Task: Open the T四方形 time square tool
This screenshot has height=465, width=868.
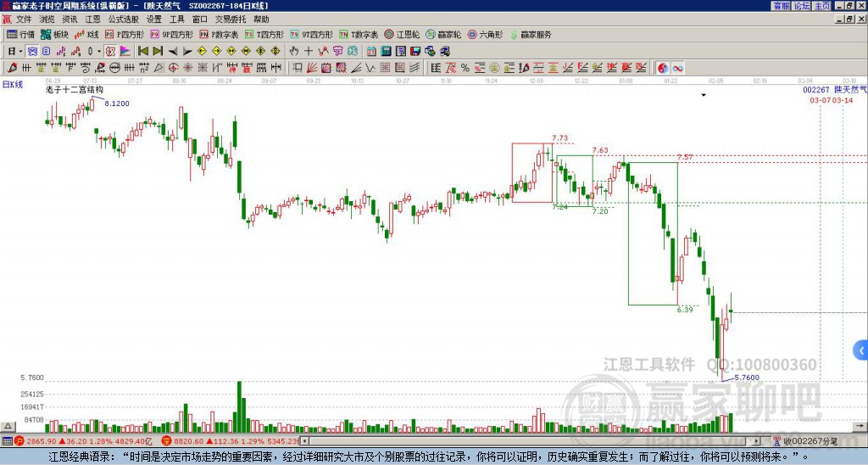Action: coord(264,34)
